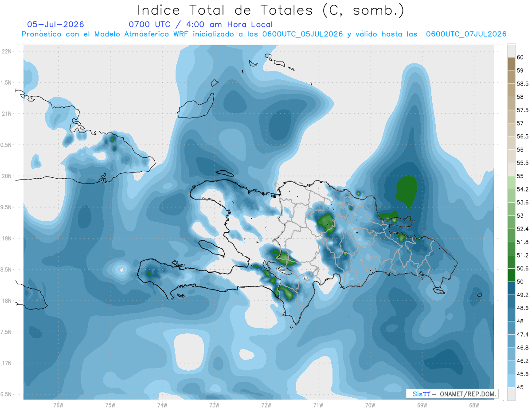Click the time text "0700 UTC / 4:00 am Hora Local"
This screenshot has height=411, width=532.
point(200,25)
